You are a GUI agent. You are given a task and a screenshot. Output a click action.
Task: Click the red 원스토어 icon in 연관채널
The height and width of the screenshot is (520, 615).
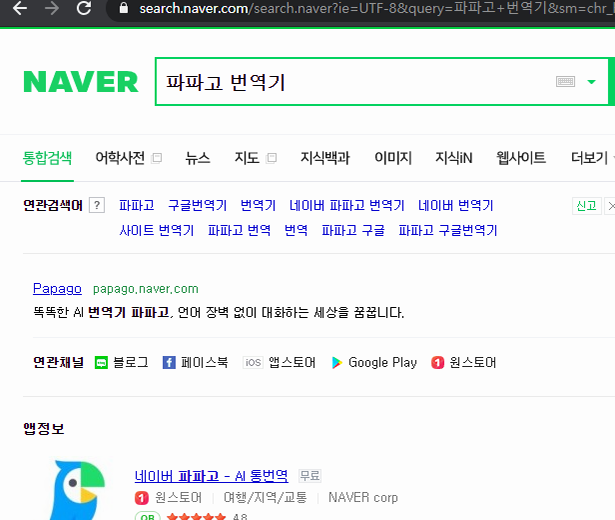pos(437,362)
